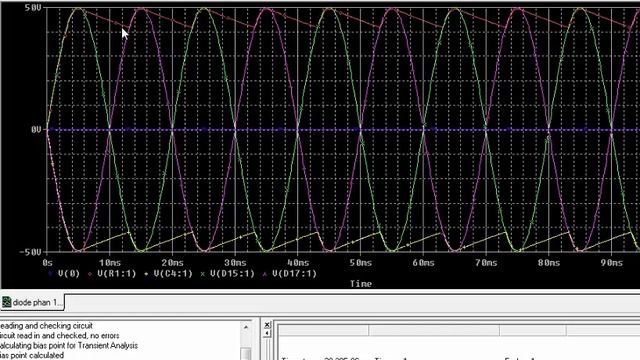This screenshot has height=360, width=640.
Task: Select the V(D15:1) trace legend entry
Action: pyautogui.click(x=232, y=273)
